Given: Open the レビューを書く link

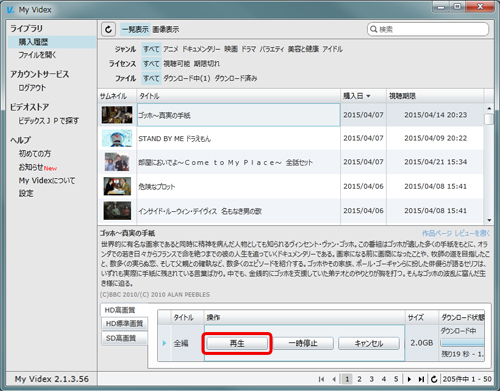Looking at the screenshot, I should coord(472,233).
